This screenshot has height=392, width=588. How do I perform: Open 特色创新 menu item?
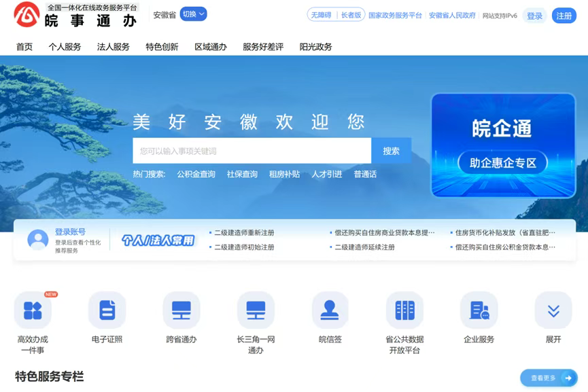click(x=162, y=47)
